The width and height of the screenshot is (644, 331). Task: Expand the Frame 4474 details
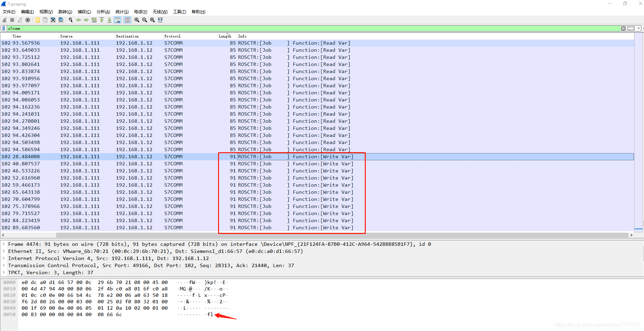tap(4, 244)
